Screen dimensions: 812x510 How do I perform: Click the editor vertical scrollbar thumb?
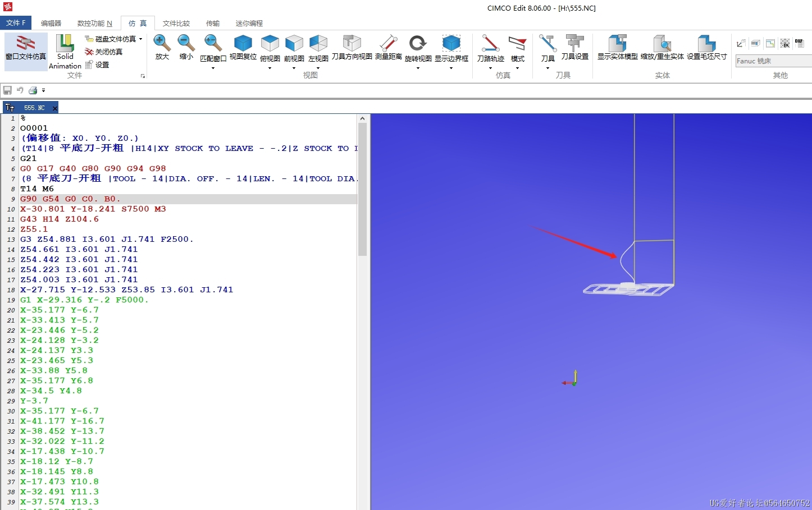tap(362, 189)
